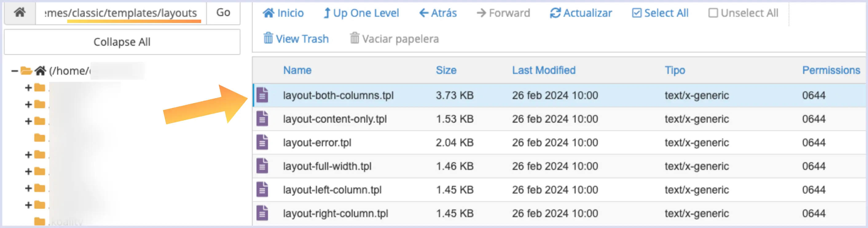The image size is (868, 228).
Task: Collapse the /home root tree node
Action: [x=14, y=71]
